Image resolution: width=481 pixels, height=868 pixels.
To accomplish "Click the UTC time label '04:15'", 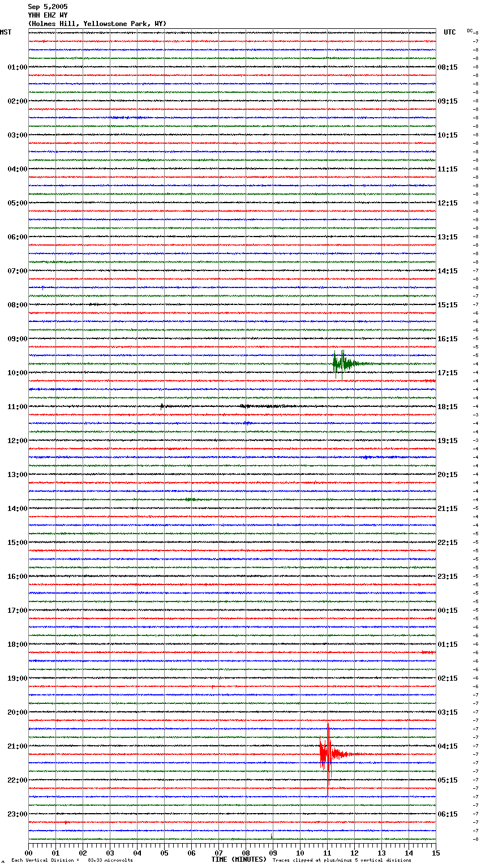I will click(448, 746).
